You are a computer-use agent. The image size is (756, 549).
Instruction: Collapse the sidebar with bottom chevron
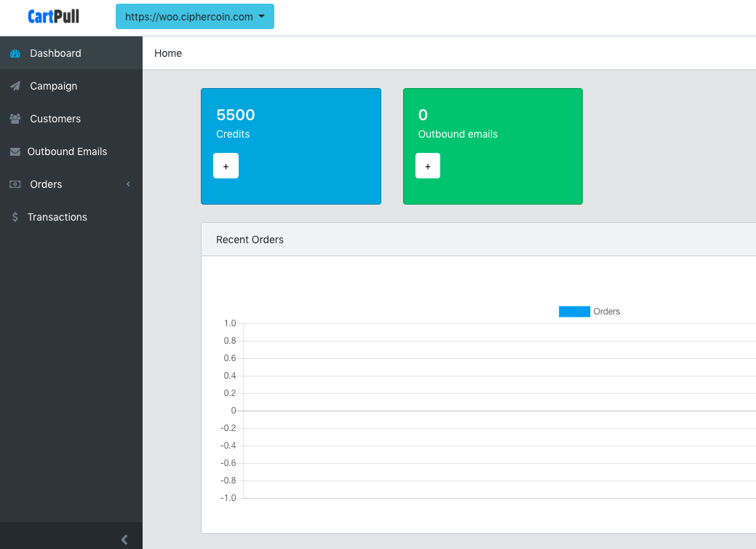tap(124, 540)
